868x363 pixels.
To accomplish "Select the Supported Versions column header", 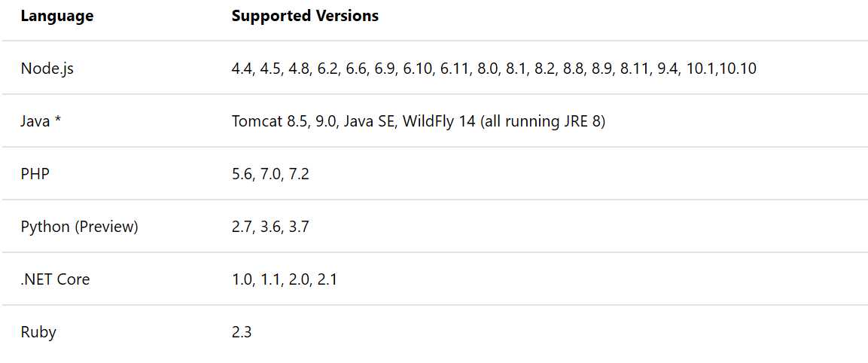I will point(305,16).
